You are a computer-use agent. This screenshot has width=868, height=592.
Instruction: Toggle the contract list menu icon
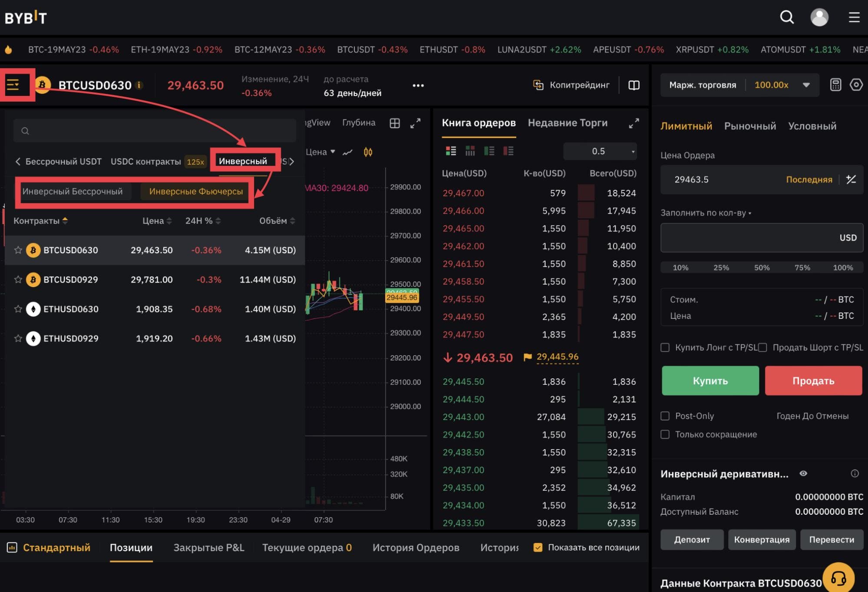click(x=13, y=85)
